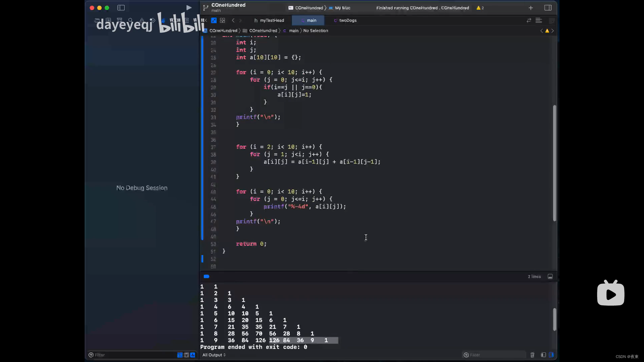Toggle first blue navigator filter button
This screenshot has height=362, width=644.
pos(180,355)
